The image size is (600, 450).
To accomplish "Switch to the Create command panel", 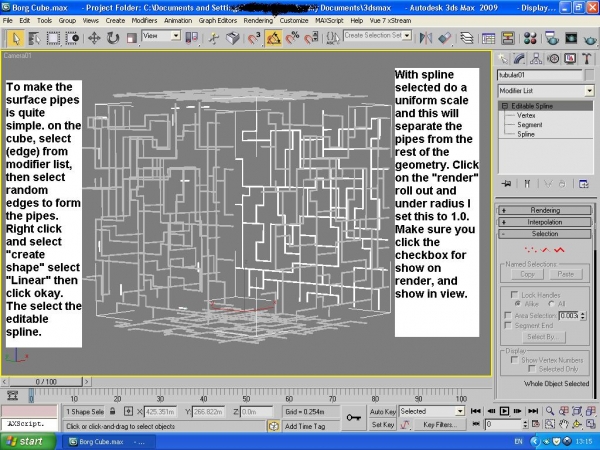I will (x=503, y=59).
